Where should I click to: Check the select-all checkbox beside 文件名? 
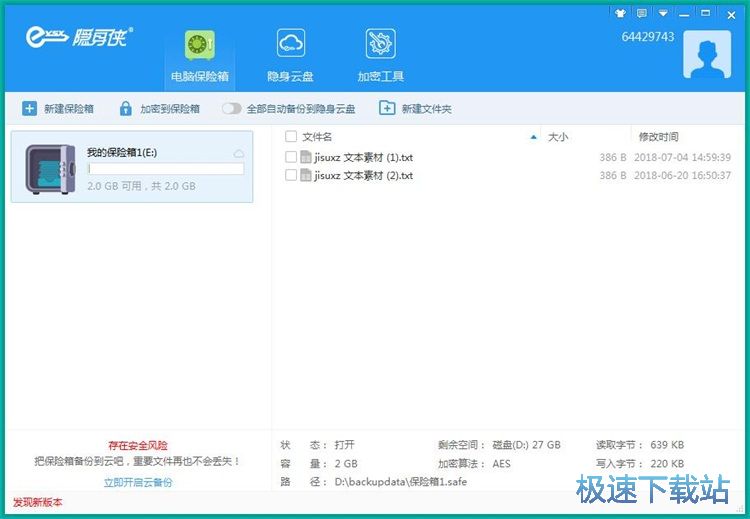(x=290, y=137)
